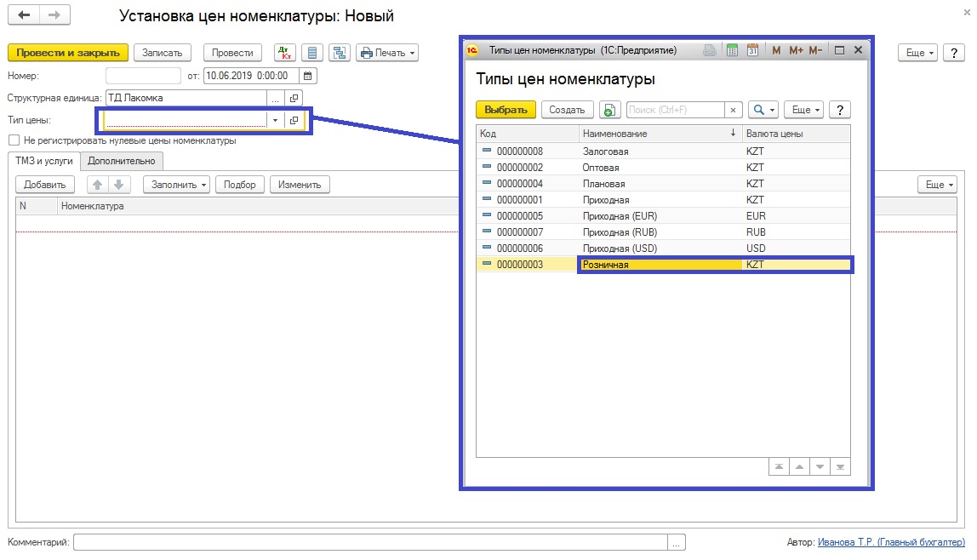The image size is (977, 560).
Task: Move up one row in the list navigation
Action: [799, 466]
